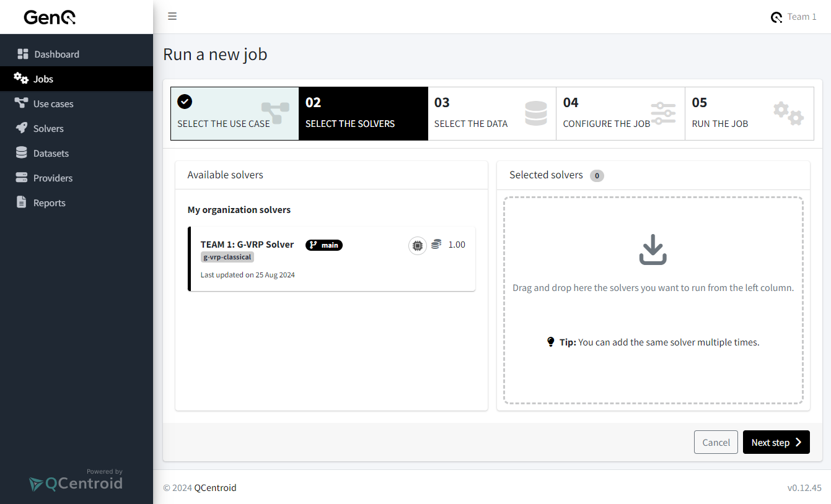Click the CPU chip icon on G-VRP Solver
Image resolution: width=831 pixels, height=504 pixels.
[x=418, y=246]
